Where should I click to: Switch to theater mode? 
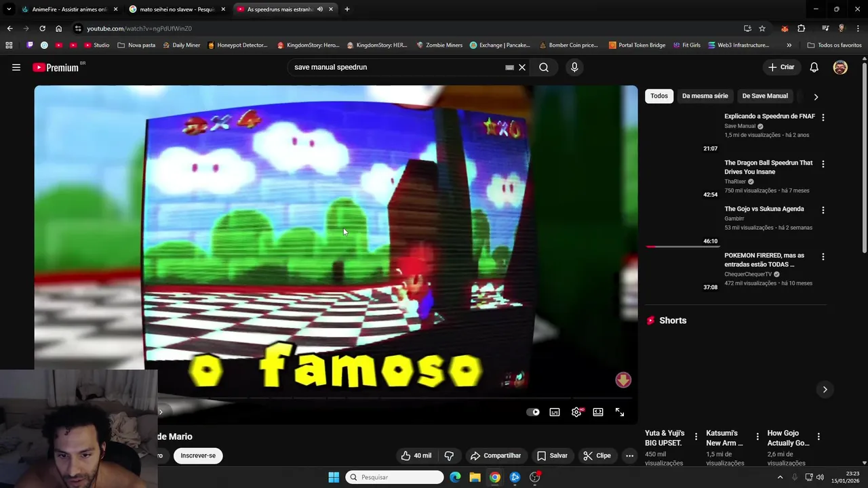598,412
